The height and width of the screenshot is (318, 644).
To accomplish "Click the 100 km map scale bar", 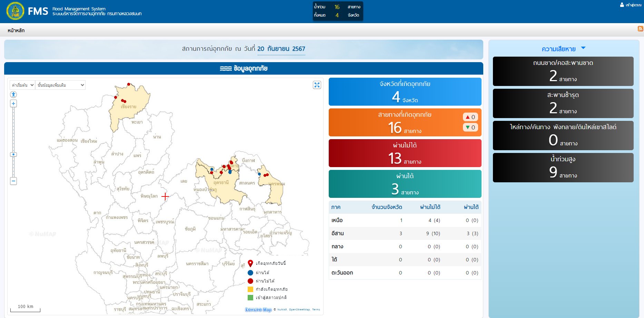I will tap(25, 308).
